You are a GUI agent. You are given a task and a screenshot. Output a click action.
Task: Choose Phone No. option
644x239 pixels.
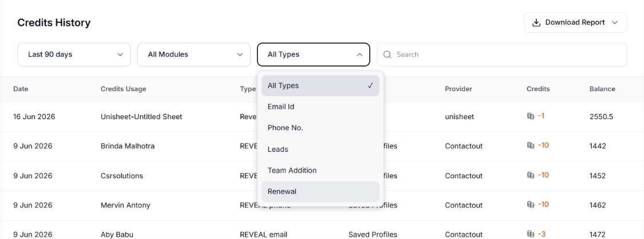(x=321, y=128)
